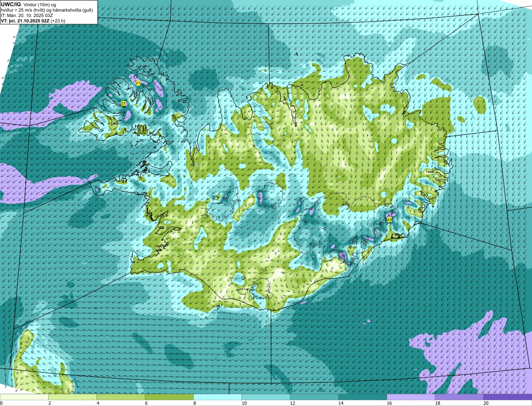Click the scale label '12'
Image resolution: width=532 pixels, height=406 pixels.
coord(292,403)
